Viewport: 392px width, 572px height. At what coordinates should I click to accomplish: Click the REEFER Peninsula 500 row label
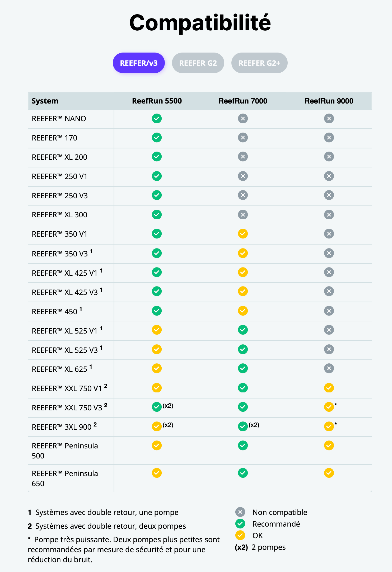point(65,451)
